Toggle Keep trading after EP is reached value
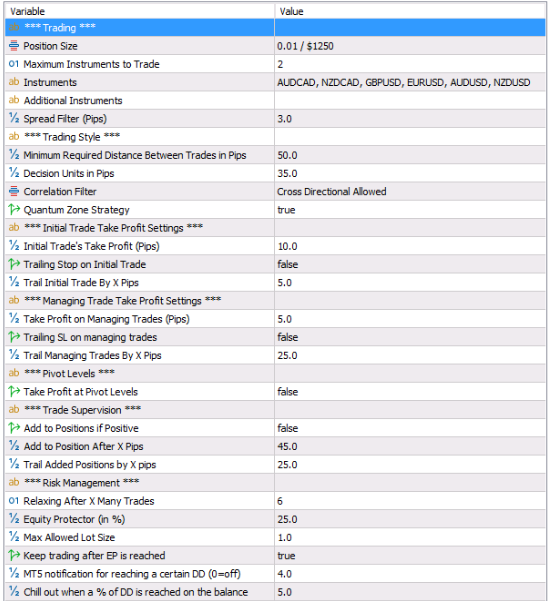This screenshot has height=601, width=549. point(410,555)
